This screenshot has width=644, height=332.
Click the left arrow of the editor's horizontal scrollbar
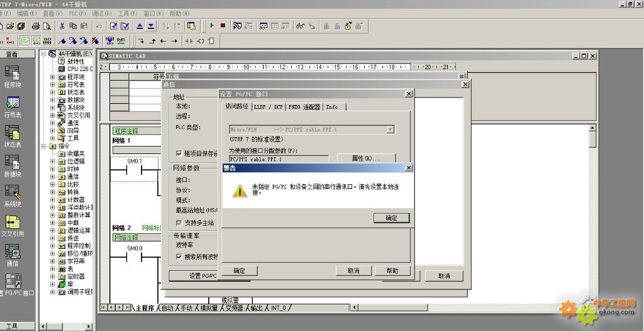[355, 307]
